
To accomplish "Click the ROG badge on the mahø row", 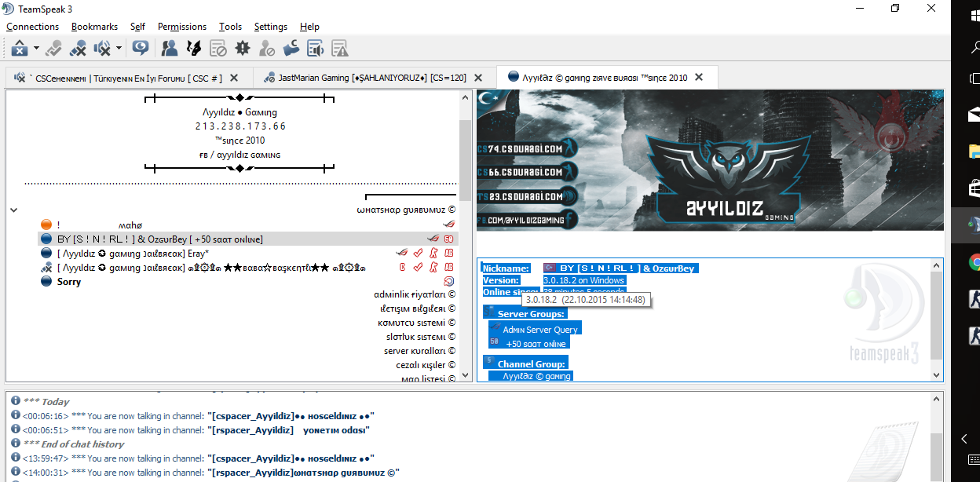I will pyautogui.click(x=449, y=225).
